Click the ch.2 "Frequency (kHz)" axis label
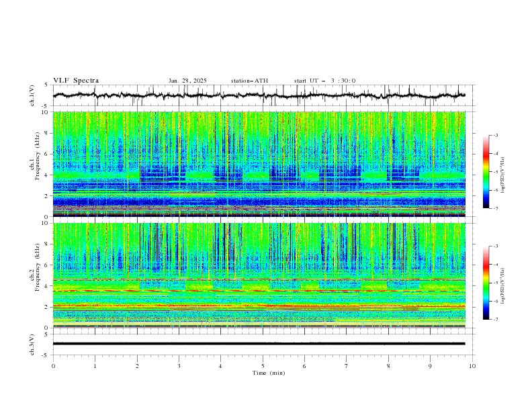Screen dimensions: 532x411 pos(37,267)
